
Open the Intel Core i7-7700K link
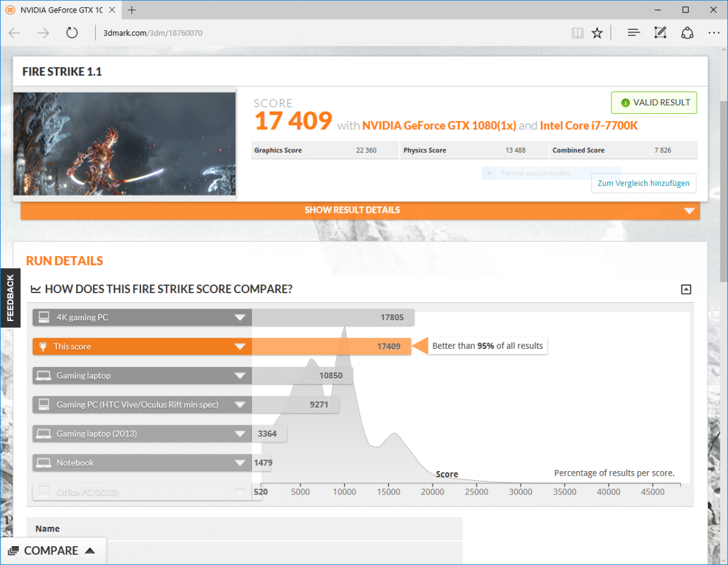click(x=589, y=126)
